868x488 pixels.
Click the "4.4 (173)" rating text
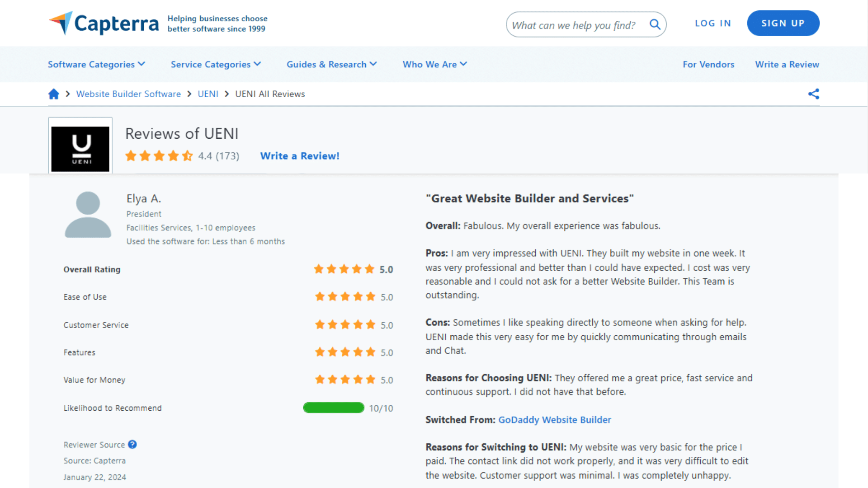coord(219,156)
